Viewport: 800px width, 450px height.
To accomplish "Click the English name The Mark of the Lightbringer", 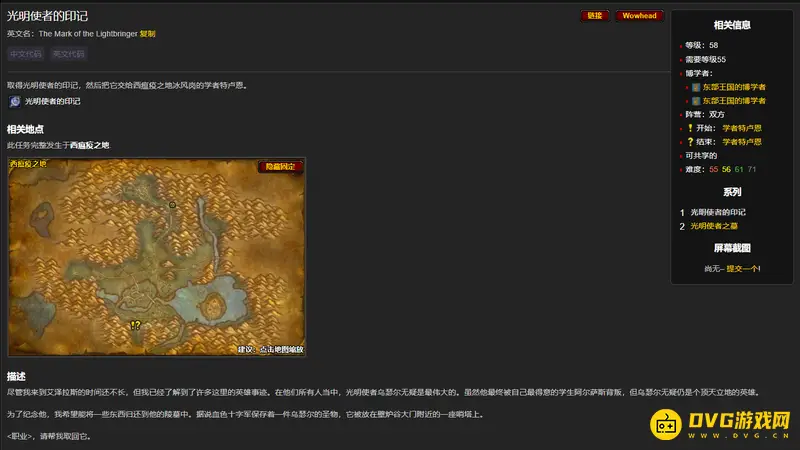I will pyautogui.click(x=88, y=34).
